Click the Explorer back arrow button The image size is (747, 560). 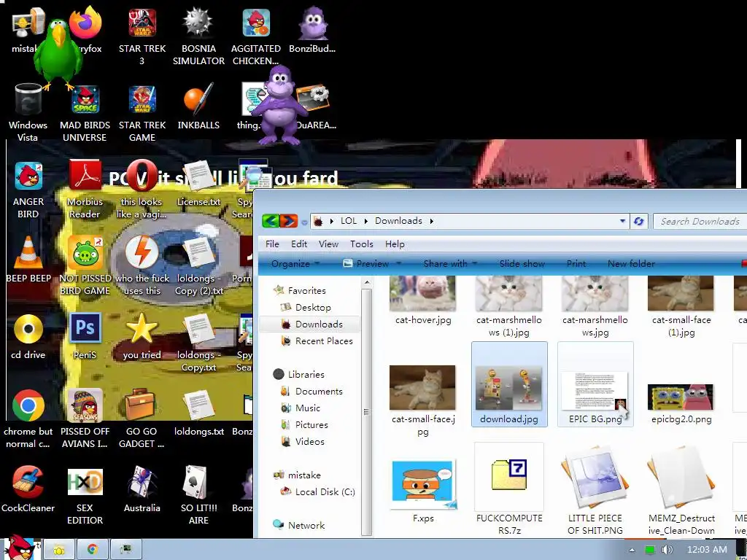(271, 221)
